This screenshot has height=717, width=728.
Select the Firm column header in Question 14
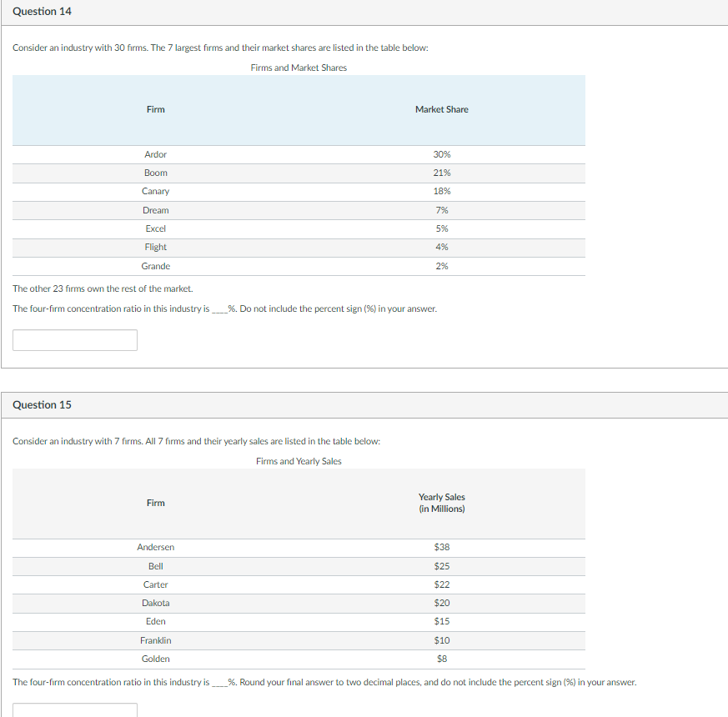point(155,108)
